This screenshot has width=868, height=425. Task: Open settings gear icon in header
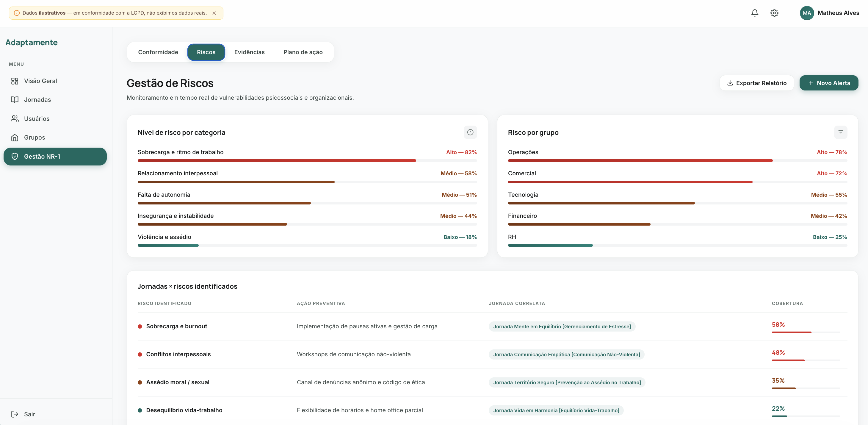(774, 13)
